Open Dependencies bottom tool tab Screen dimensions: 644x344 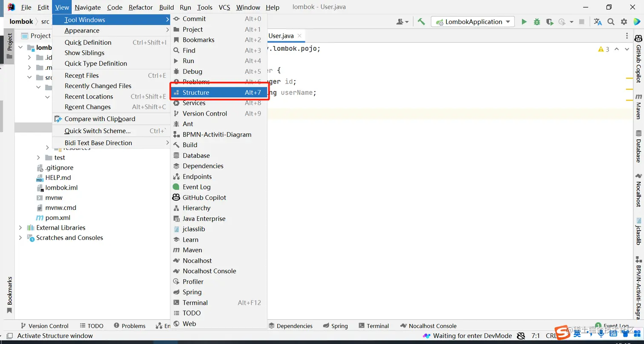click(290, 326)
